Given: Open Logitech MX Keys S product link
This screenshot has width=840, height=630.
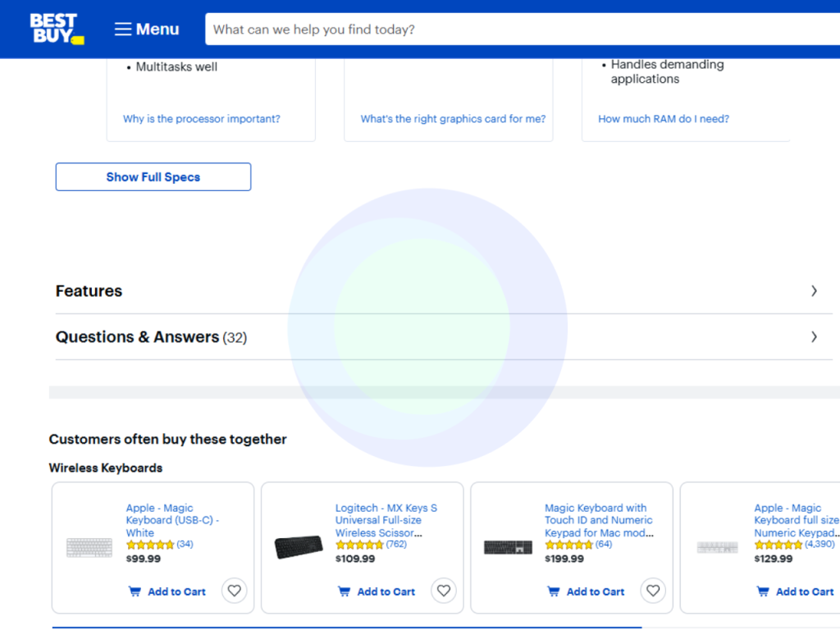Looking at the screenshot, I should pos(386,520).
